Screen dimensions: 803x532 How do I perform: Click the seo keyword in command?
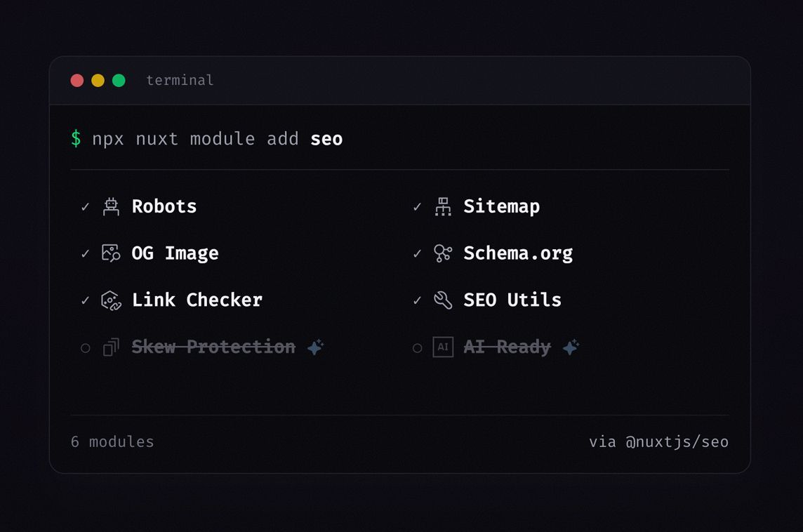click(326, 139)
